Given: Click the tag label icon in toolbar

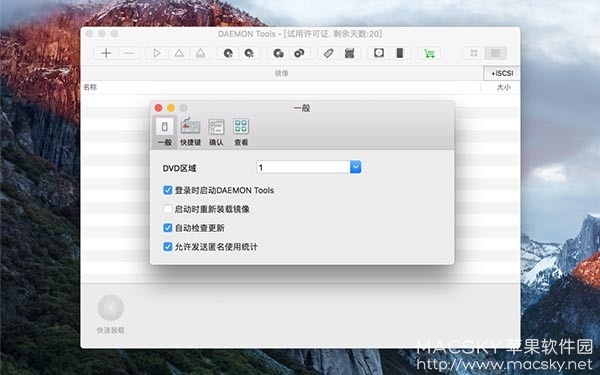Looking at the screenshot, I should (x=328, y=53).
